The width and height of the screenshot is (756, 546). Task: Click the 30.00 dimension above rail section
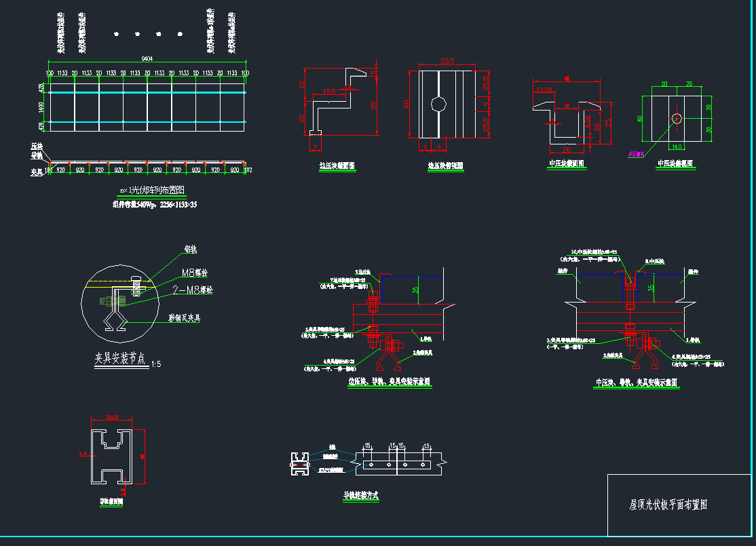(x=112, y=417)
